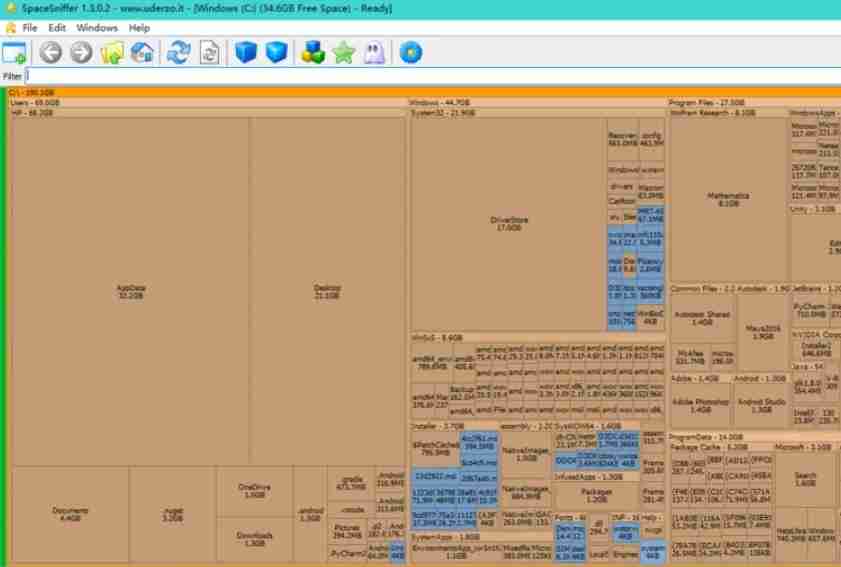Open the File menu
The width and height of the screenshot is (841, 567).
point(29,28)
